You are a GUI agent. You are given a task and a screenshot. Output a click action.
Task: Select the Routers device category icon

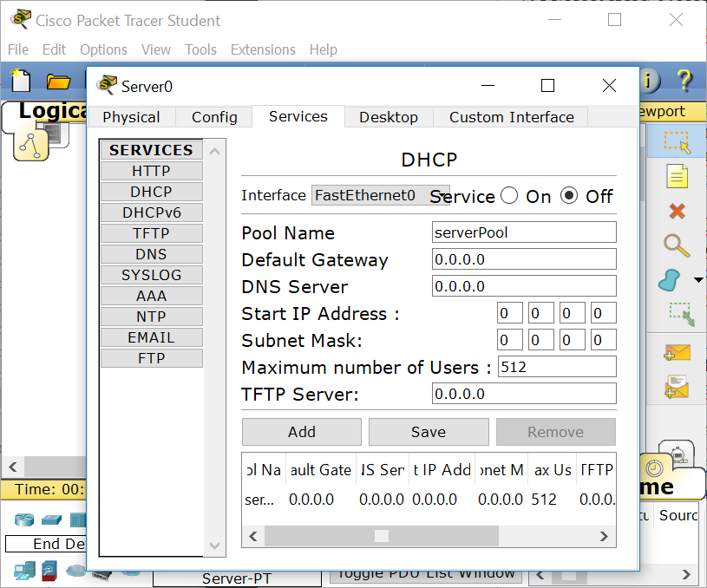point(24,519)
